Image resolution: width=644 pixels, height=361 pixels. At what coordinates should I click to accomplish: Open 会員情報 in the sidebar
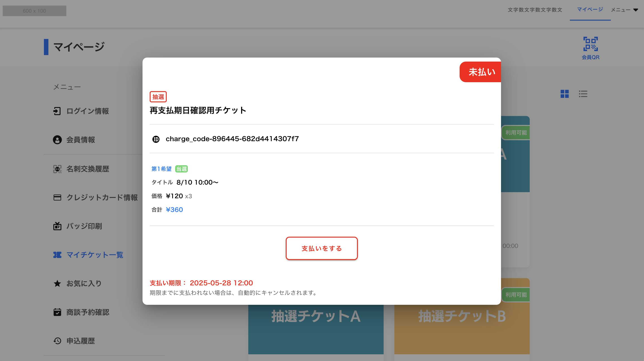pos(80,140)
